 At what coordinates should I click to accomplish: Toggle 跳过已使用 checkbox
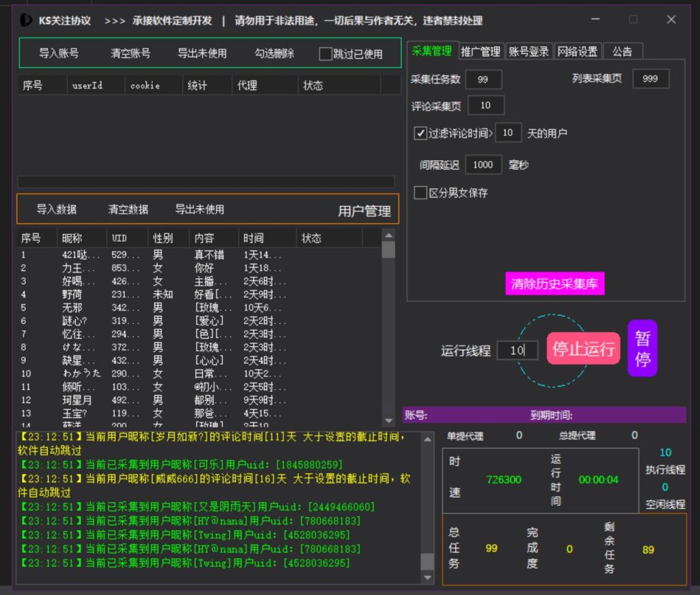point(326,54)
